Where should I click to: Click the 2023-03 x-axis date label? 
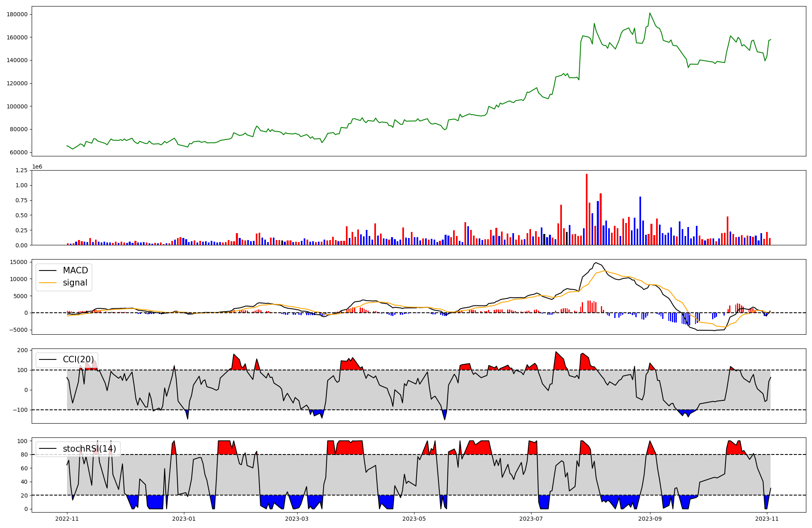(x=297, y=519)
